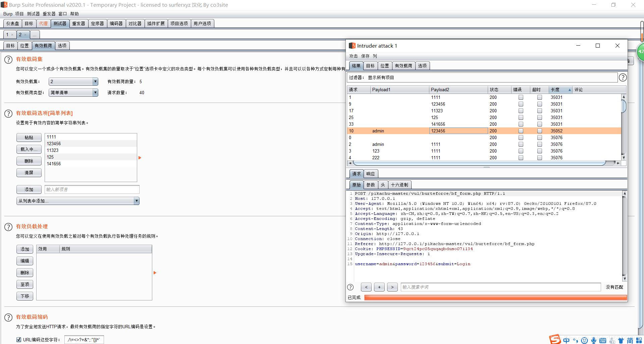Image resolution: width=644 pixels, height=344 pixels.
Task: Open the payload set number dropdown
Action: point(73,81)
